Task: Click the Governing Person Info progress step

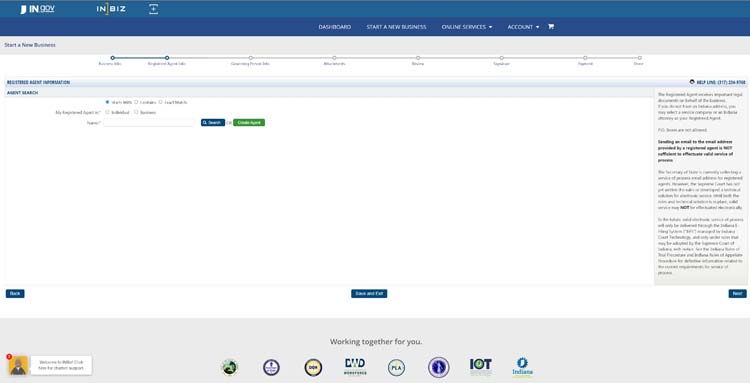Action: pyautogui.click(x=251, y=58)
